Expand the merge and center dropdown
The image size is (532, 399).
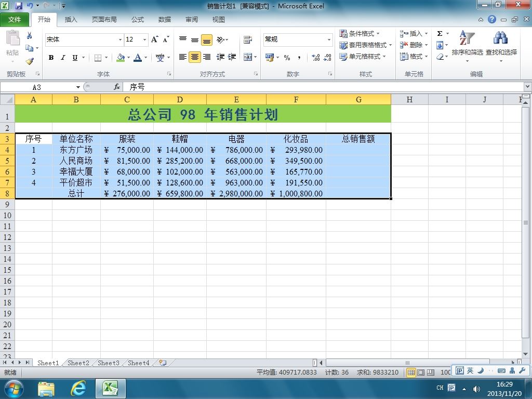255,57
